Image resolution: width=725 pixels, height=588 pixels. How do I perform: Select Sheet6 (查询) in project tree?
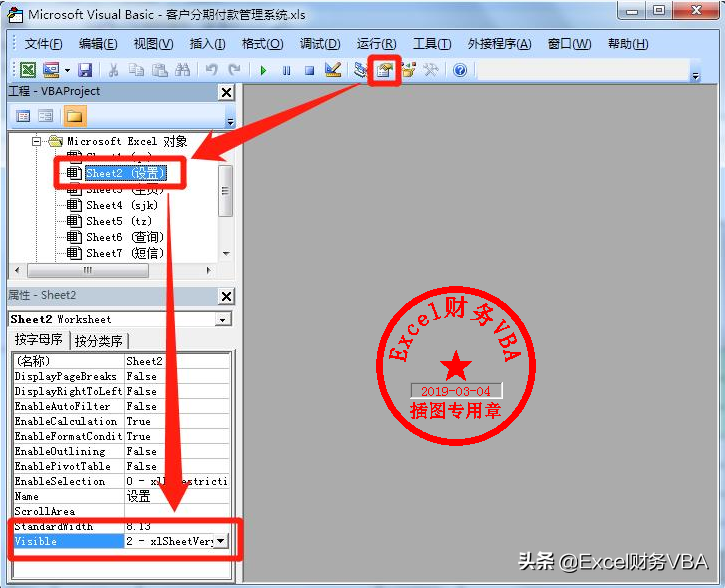(x=125, y=238)
